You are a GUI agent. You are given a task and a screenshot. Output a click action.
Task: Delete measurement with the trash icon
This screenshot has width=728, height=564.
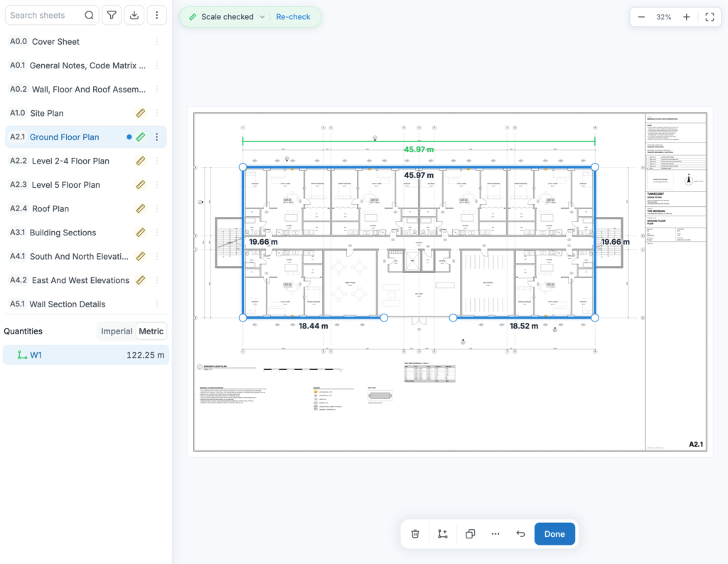[415, 534]
